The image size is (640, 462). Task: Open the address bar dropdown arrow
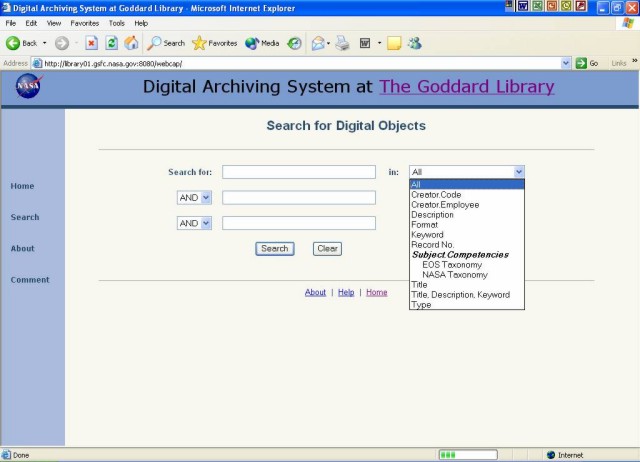point(566,63)
